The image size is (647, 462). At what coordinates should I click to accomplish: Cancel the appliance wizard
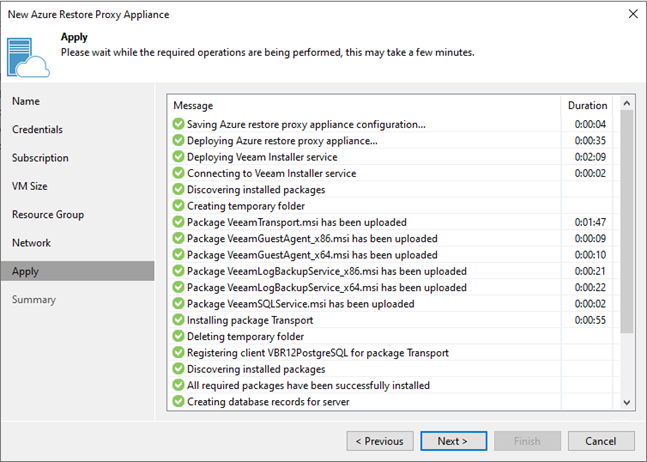pos(600,441)
